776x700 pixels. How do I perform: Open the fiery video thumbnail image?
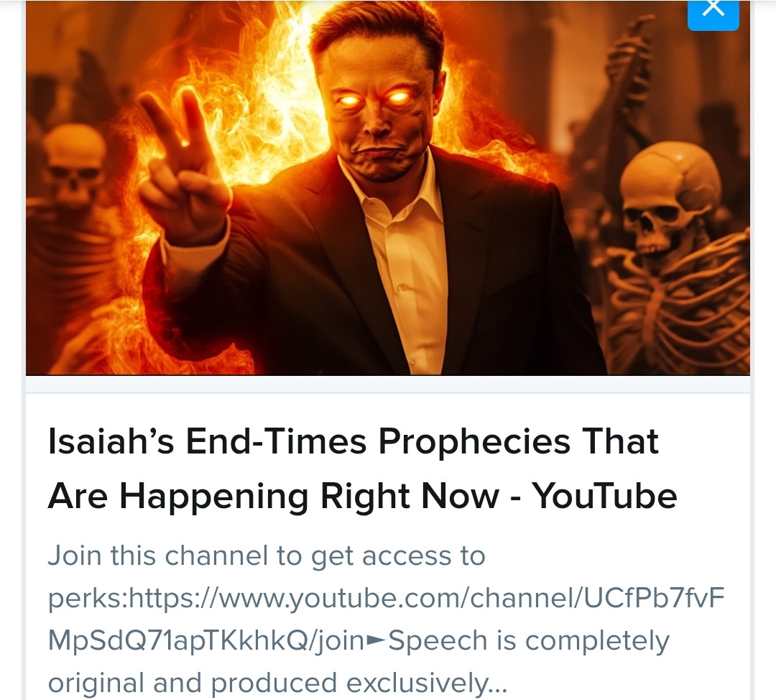(x=388, y=188)
